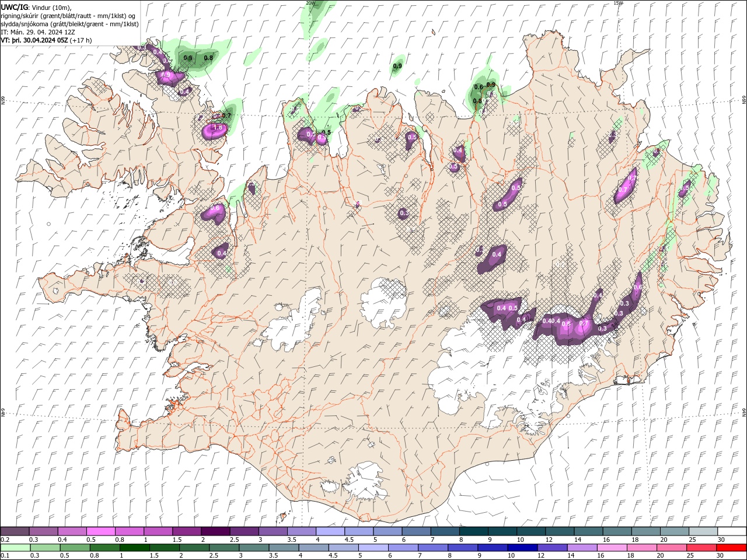Click the UWC/IG title text

[15, 7]
